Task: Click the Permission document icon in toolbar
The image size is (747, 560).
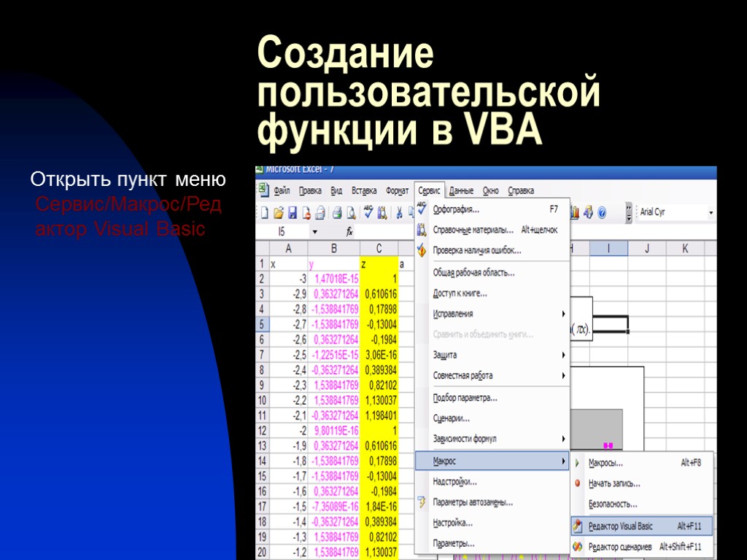Action: [306, 212]
